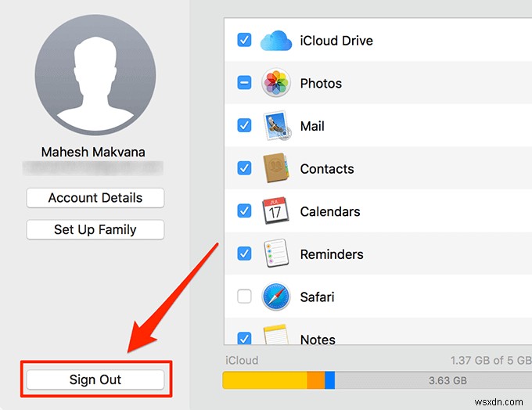Turn off the Reminders checkbox
532x410 pixels.
click(x=244, y=254)
